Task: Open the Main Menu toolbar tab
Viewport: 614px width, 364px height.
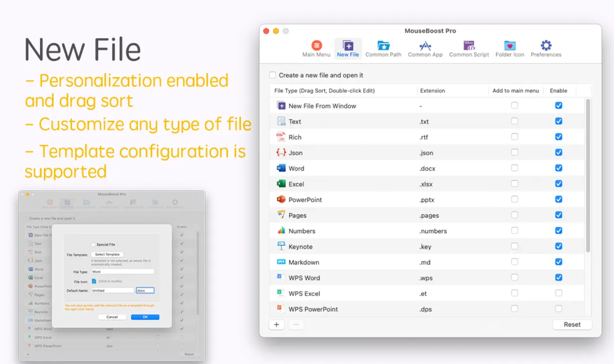Action: pyautogui.click(x=316, y=49)
